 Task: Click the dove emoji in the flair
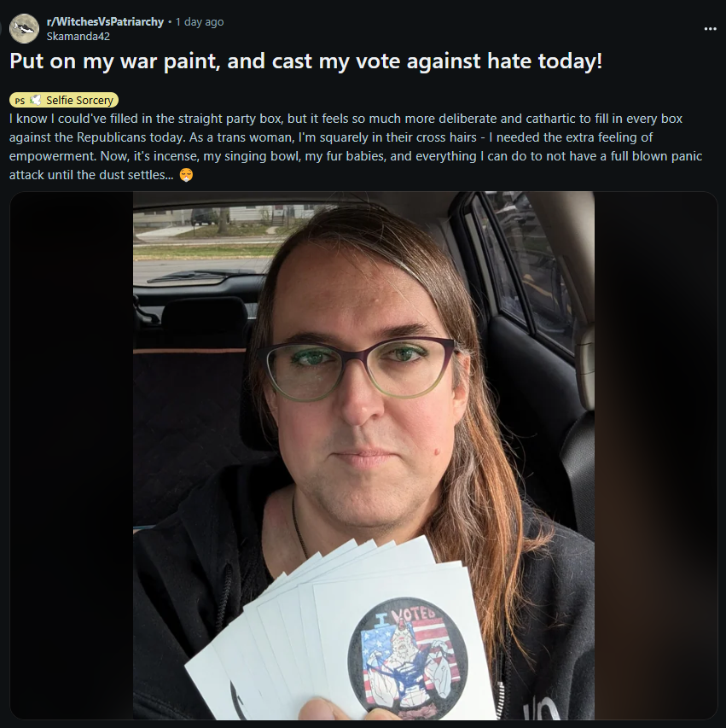coord(35,101)
